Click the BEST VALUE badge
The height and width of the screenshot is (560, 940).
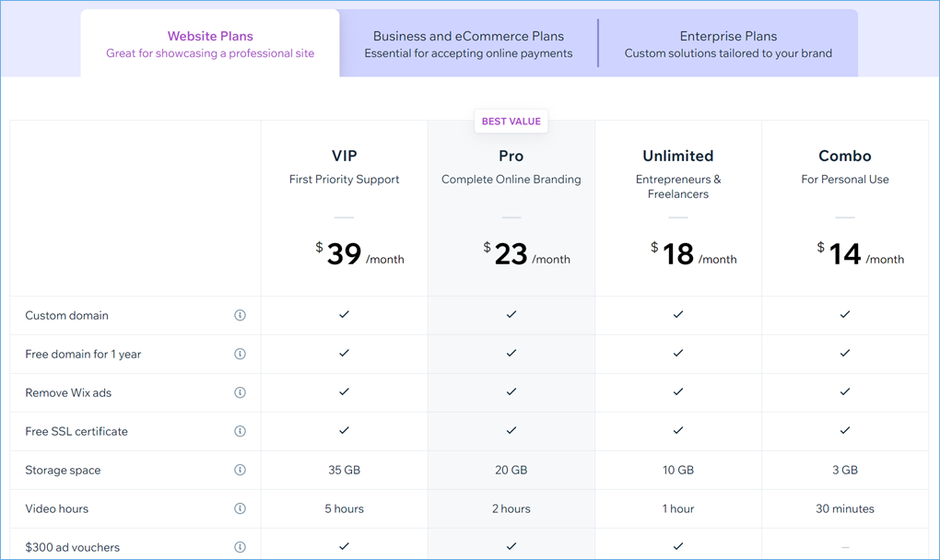(x=511, y=122)
